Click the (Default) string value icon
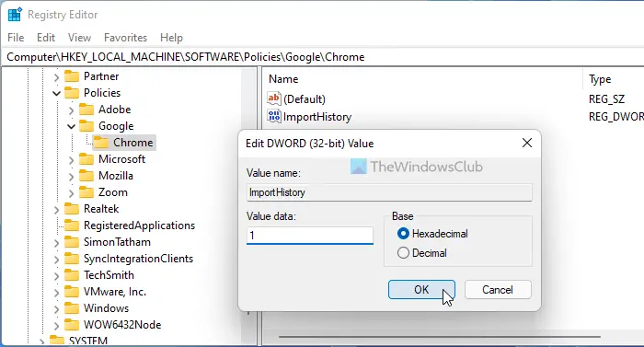Image resolution: width=644 pixels, height=347 pixels. tap(274, 98)
